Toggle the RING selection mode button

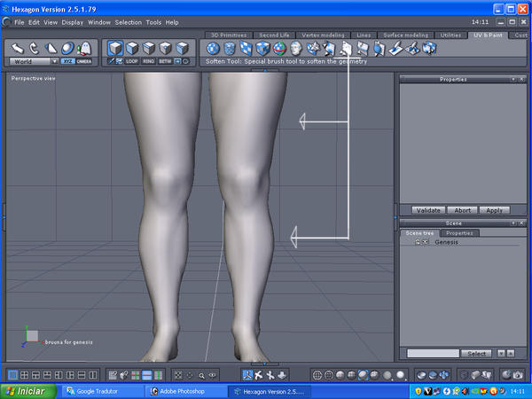(x=148, y=61)
